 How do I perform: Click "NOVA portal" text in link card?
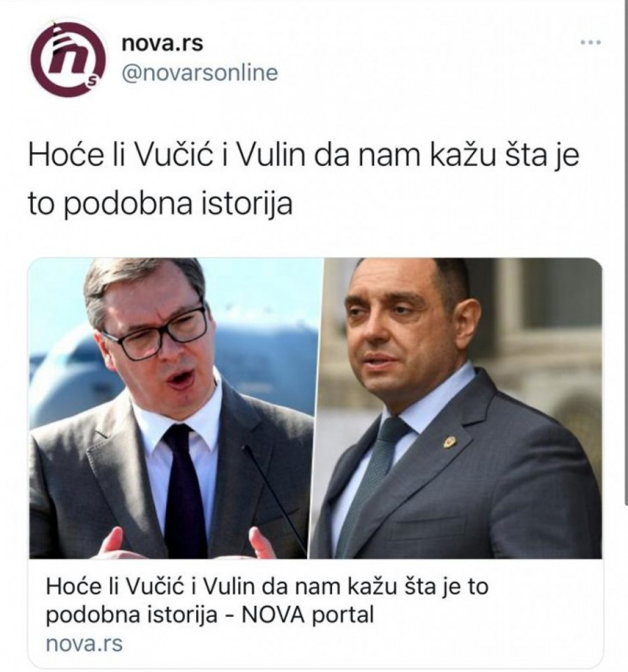tap(308, 615)
